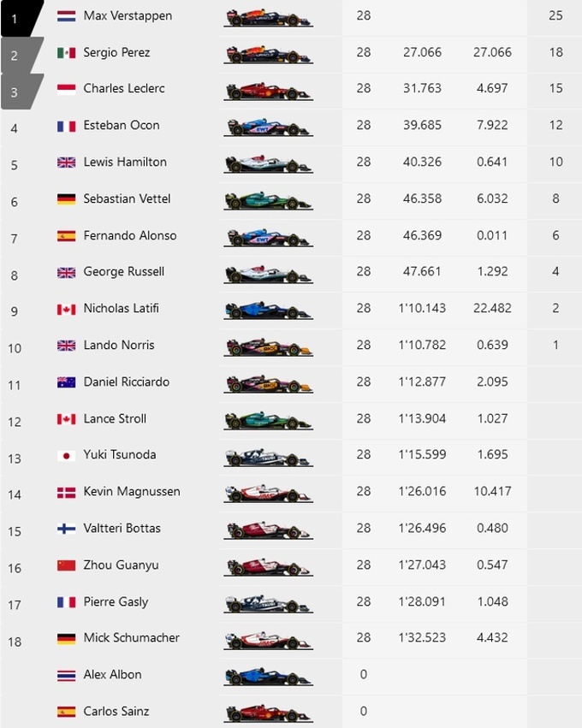
Task: Select Sebastian Vettel's driver name
Action: pos(127,199)
